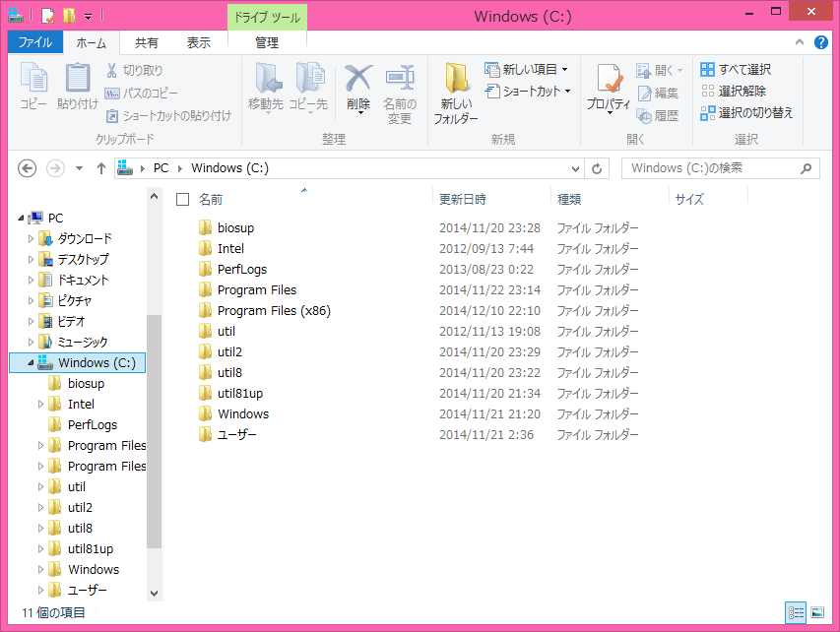The width and height of the screenshot is (840, 632).
Task: Collapse the Windows (C:) tree node
Action: point(31,362)
